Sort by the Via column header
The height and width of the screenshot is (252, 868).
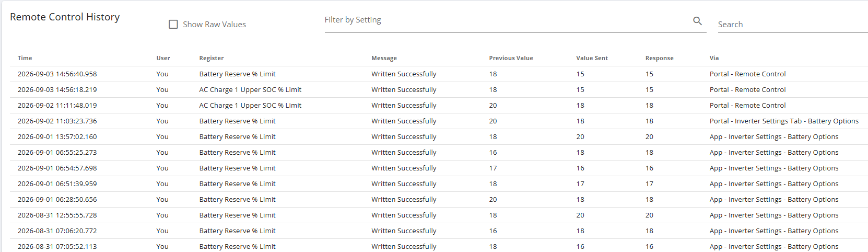(714, 58)
